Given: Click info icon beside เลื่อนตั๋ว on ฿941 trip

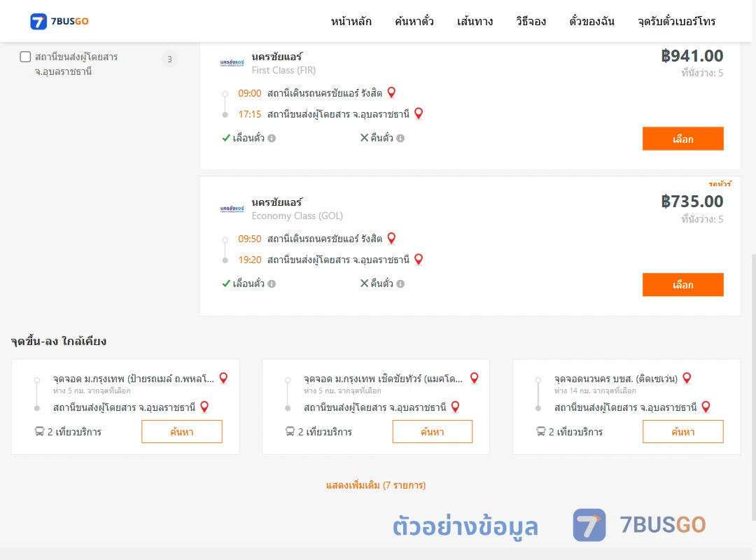Looking at the screenshot, I should click(x=272, y=139).
